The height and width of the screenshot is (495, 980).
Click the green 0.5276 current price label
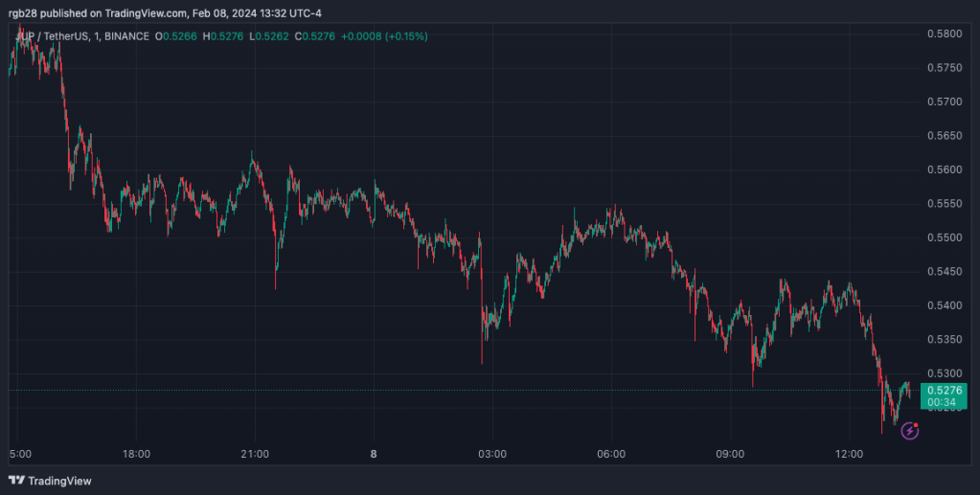[x=943, y=390]
